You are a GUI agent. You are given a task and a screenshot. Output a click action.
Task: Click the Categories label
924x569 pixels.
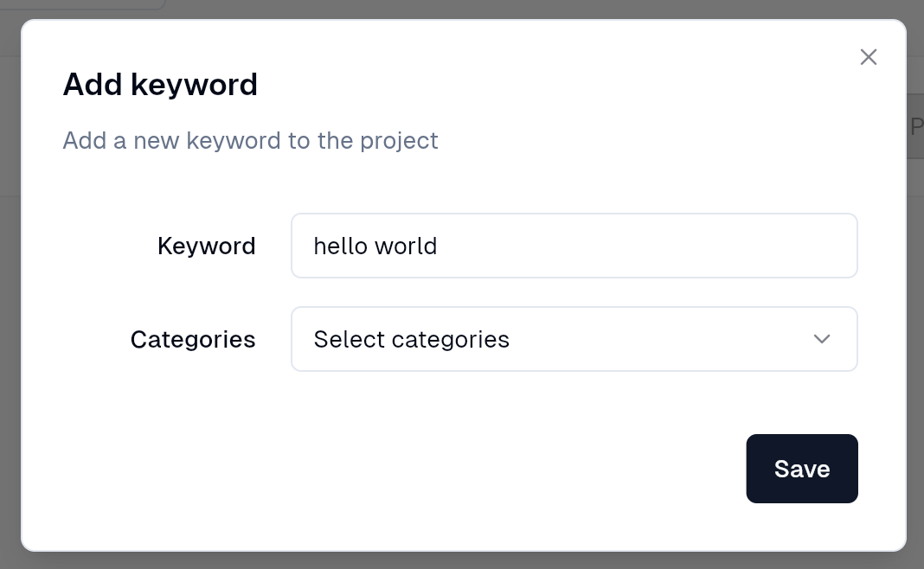click(193, 339)
